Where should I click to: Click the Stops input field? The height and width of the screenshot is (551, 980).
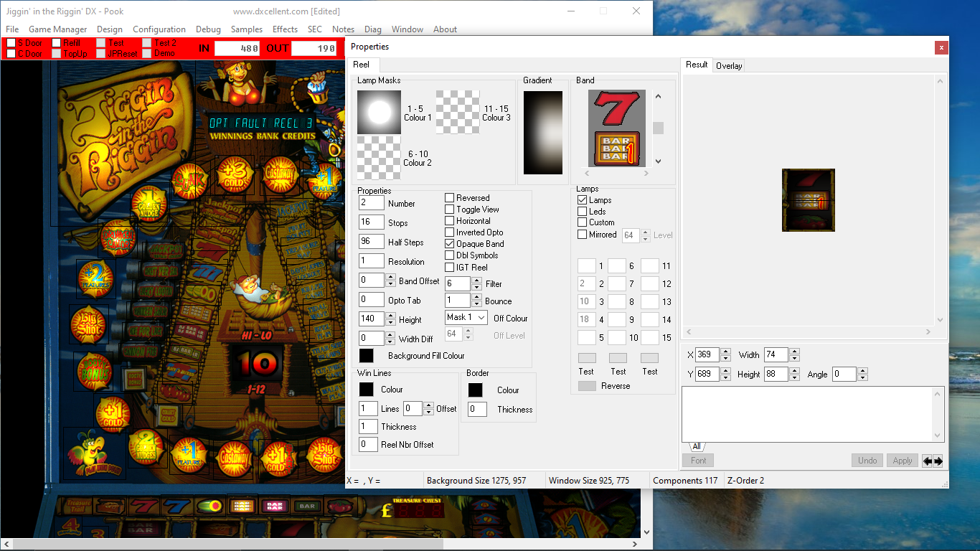pos(372,222)
